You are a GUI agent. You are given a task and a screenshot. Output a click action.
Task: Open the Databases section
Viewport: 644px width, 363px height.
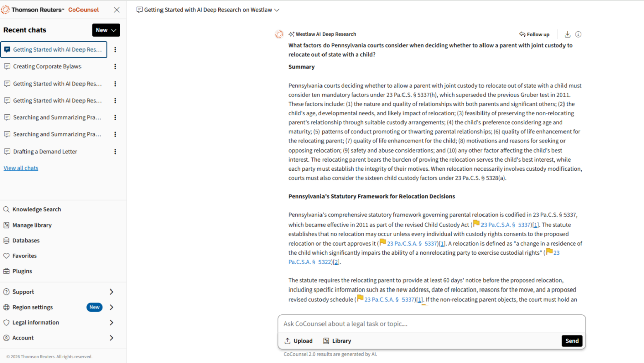pyautogui.click(x=26, y=241)
